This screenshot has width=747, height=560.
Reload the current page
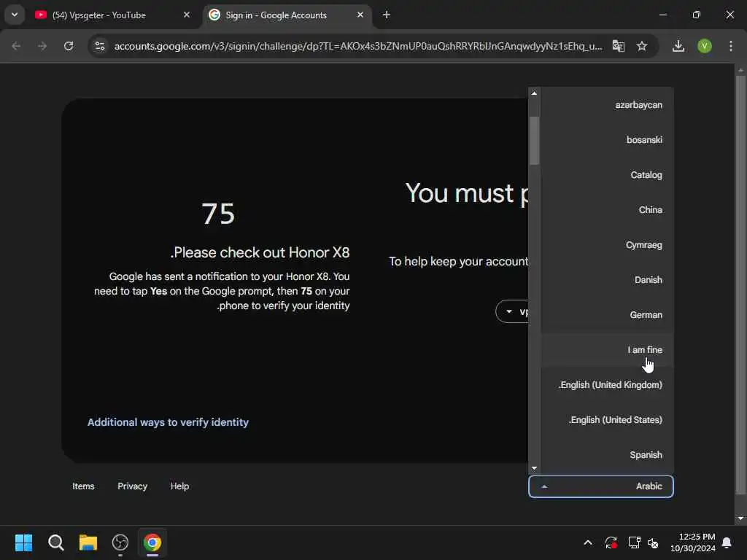[x=69, y=46]
